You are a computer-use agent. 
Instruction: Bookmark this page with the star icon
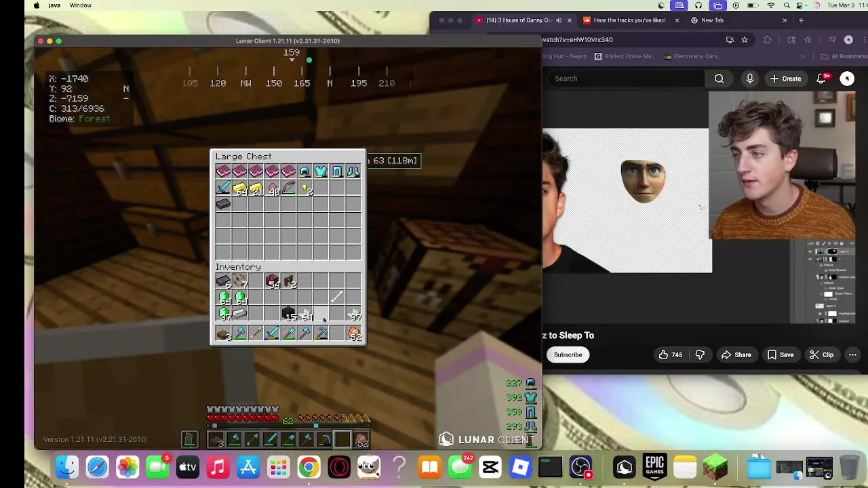745,39
